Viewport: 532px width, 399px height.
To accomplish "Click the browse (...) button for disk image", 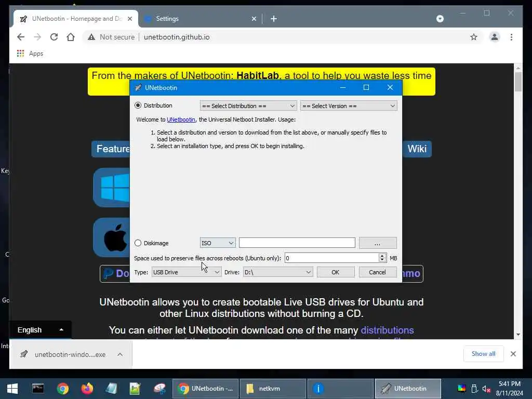I will [x=378, y=243].
